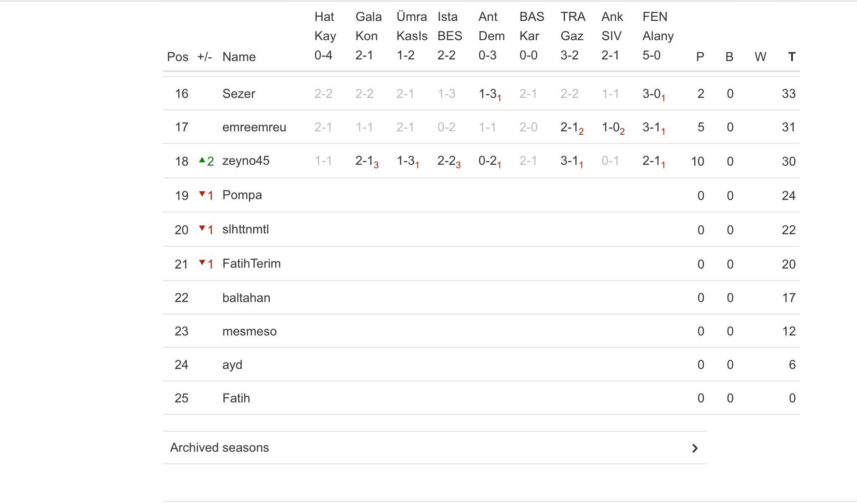The height and width of the screenshot is (504, 857).
Task: Sort by the T total column header
Action: tap(791, 56)
